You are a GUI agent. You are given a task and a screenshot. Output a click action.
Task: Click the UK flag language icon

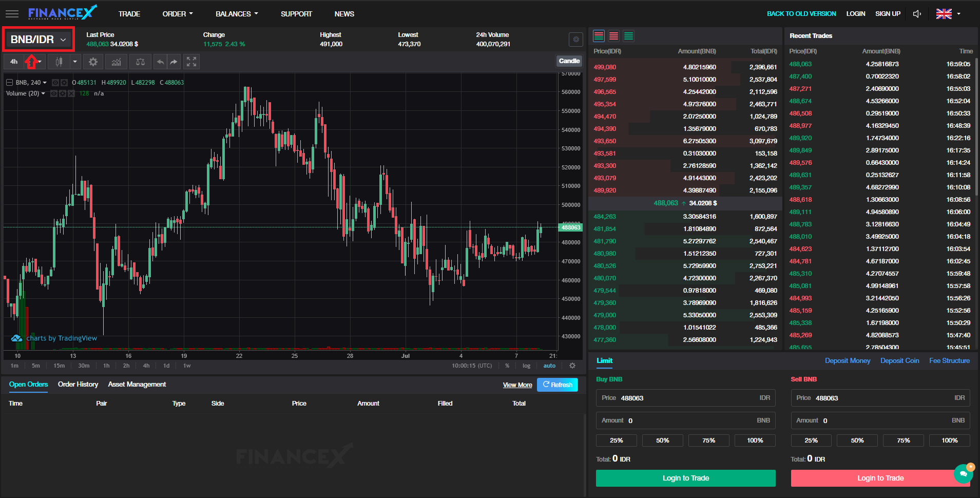pyautogui.click(x=944, y=14)
